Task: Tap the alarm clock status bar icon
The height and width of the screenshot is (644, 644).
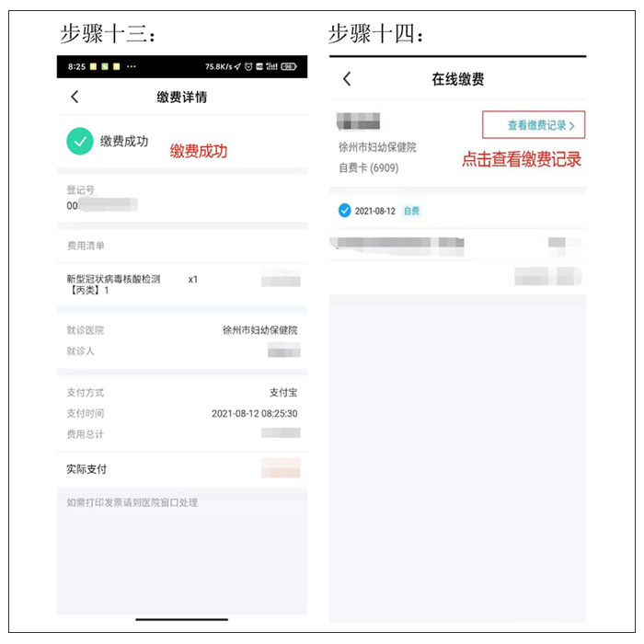Action: [x=248, y=66]
